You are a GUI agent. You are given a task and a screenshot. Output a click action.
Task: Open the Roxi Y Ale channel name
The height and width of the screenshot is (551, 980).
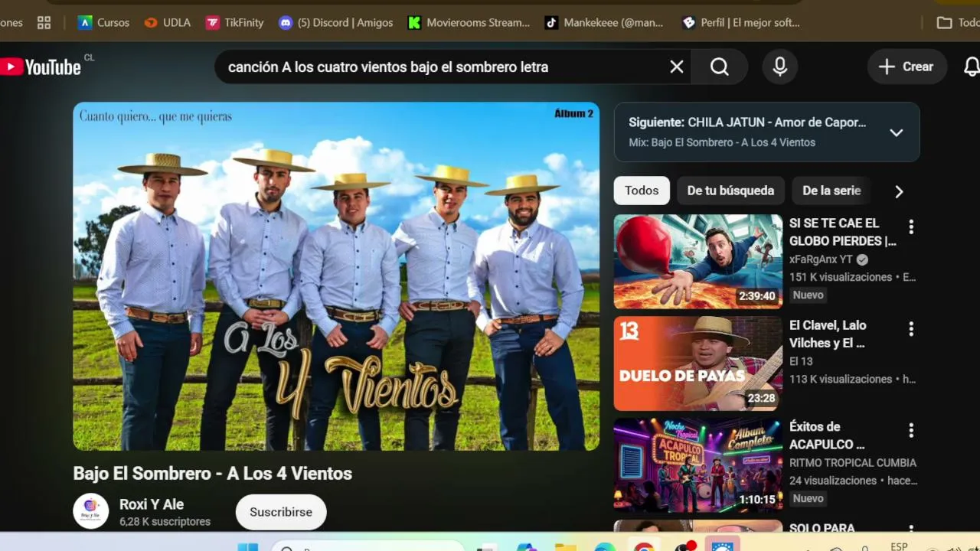click(152, 504)
